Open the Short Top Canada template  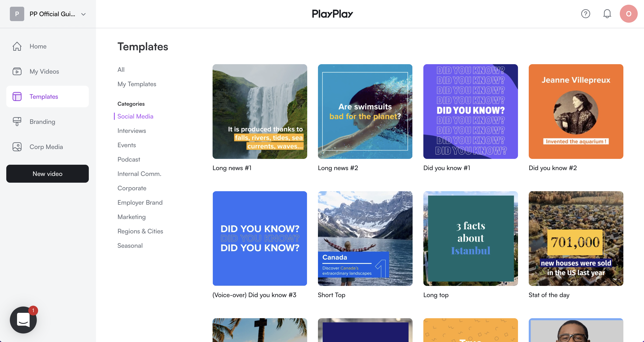(365, 238)
